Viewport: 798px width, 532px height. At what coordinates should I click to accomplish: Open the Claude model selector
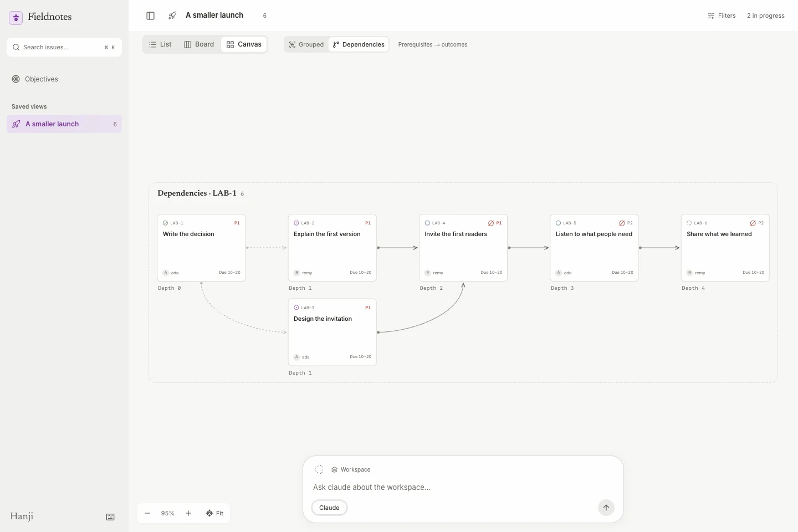point(329,508)
